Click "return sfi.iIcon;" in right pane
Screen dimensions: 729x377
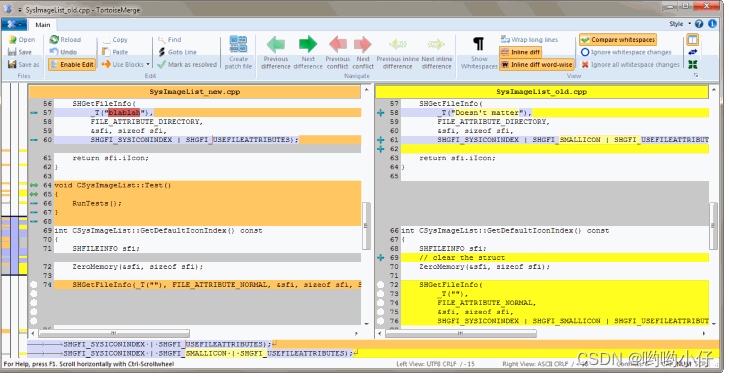(457, 158)
